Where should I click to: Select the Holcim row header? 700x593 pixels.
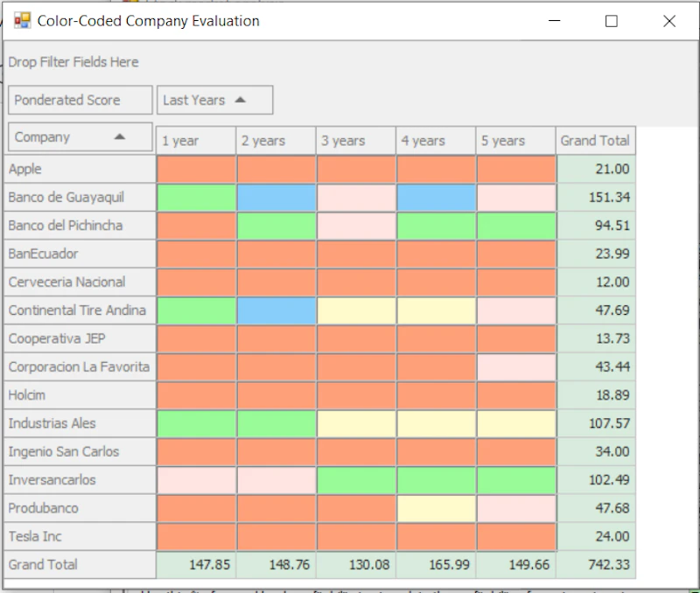pyautogui.click(x=80, y=394)
